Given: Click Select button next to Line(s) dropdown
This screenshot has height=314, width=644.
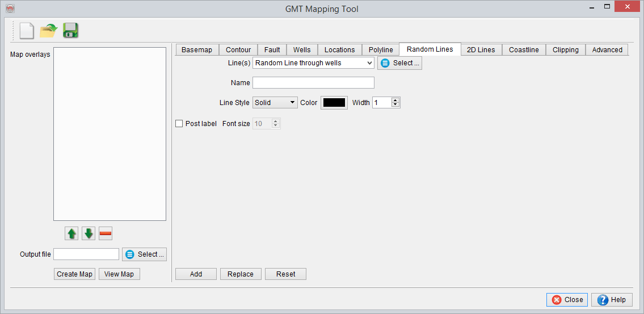Looking at the screenshot, I should click(x=399, y=63).
